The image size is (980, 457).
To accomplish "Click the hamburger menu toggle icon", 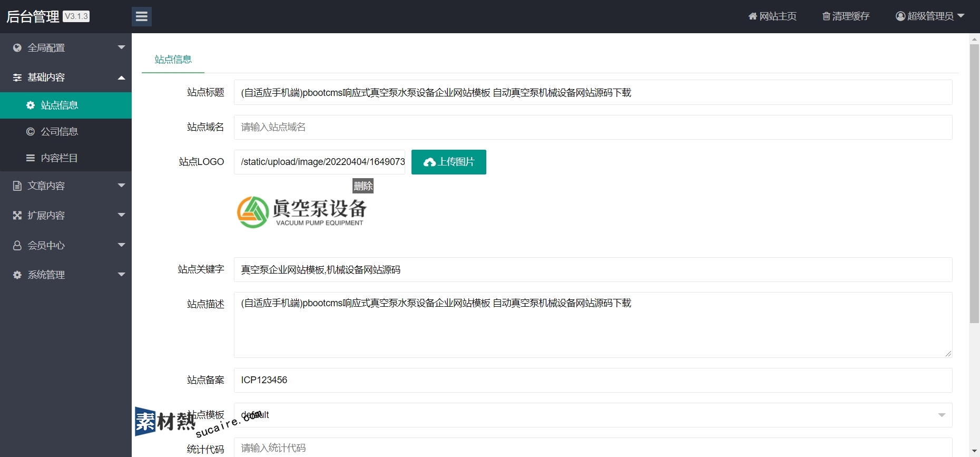I will (141, 16).
